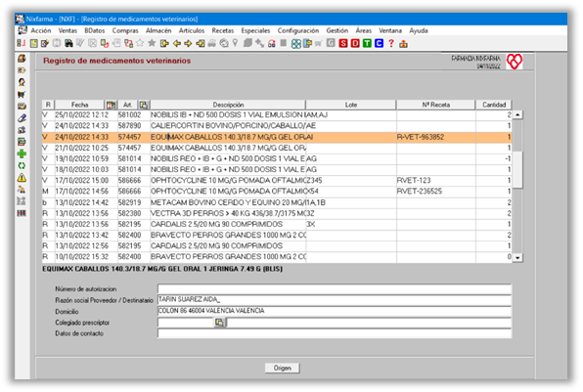This screenshot has width=583, height=392.
Task: Click the blue C toolbar button
Action: click(x=380, y=44)
